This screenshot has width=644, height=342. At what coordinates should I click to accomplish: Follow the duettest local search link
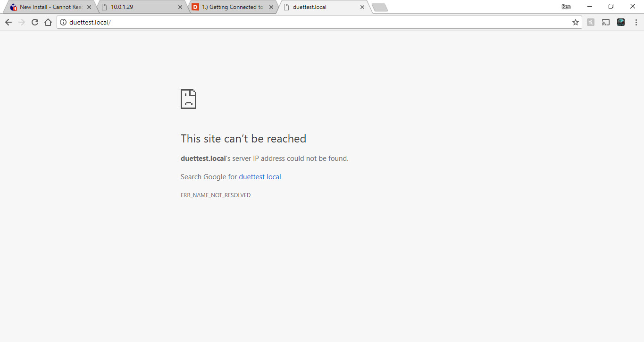pos(260,177)
